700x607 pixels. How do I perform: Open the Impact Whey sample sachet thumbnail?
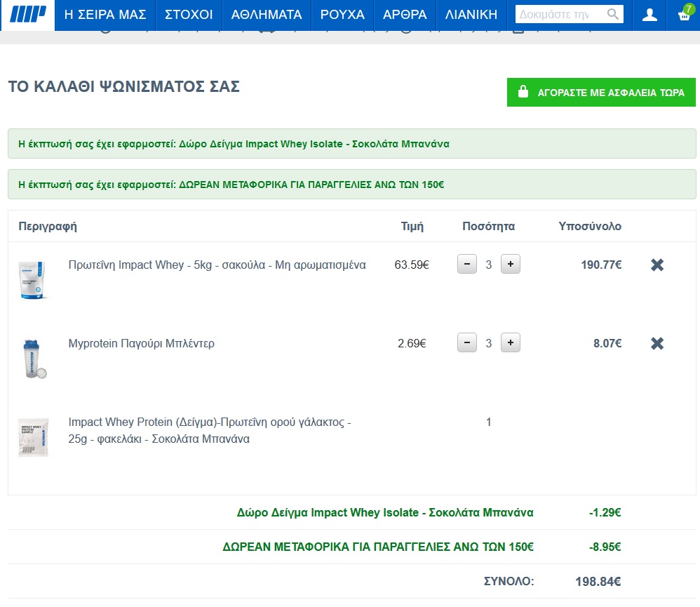33,437
